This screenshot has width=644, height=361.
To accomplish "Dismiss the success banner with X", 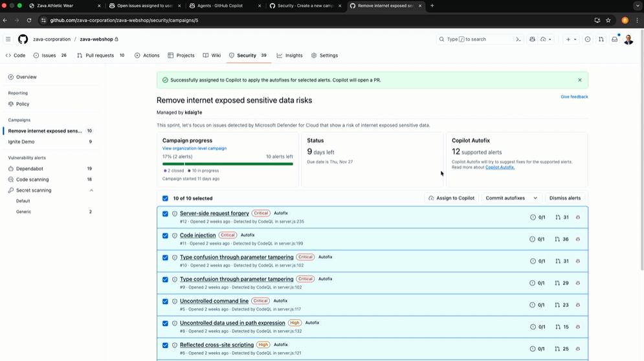I will tap(579, 80).
